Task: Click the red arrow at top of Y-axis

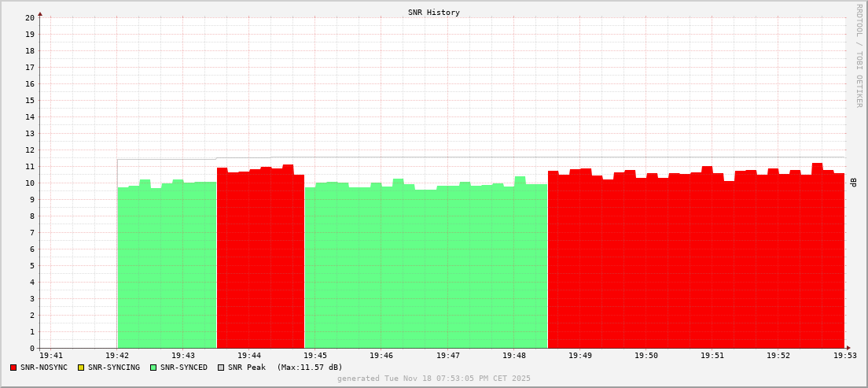Action: pyautogui.click(x=40, y=13)
